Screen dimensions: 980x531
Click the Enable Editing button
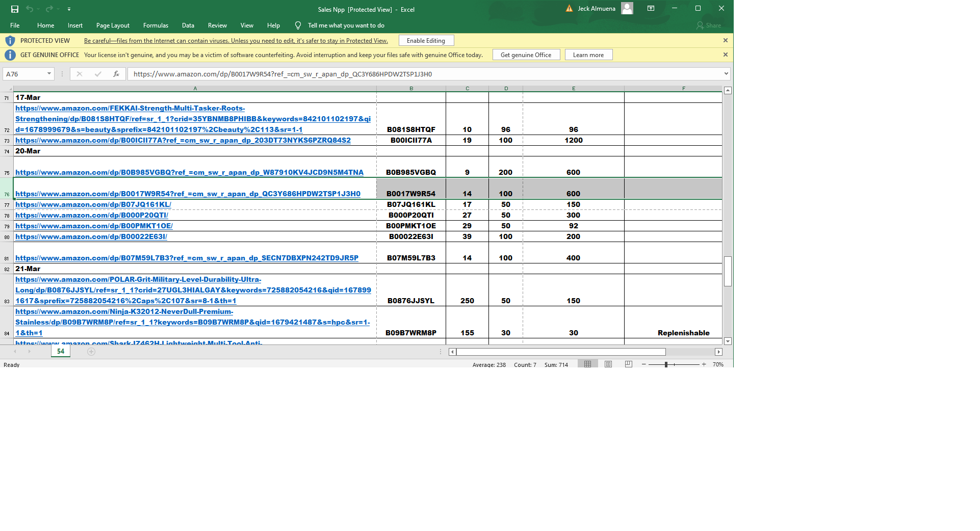pos(426,41)
